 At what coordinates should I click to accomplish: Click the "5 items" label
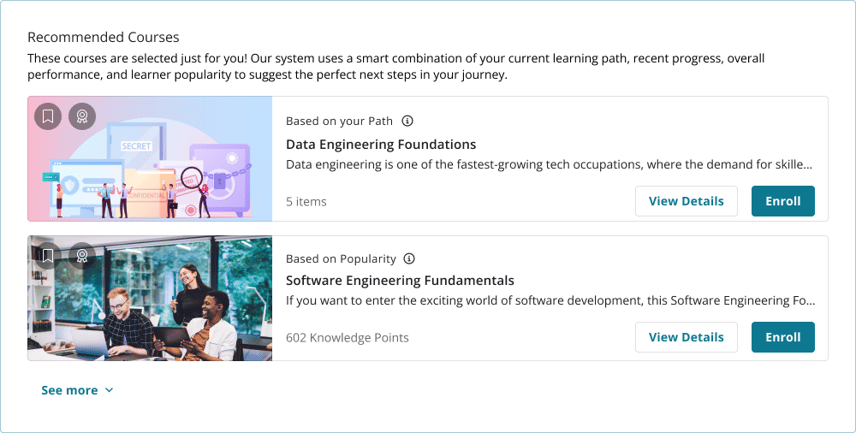coord(306,201)
